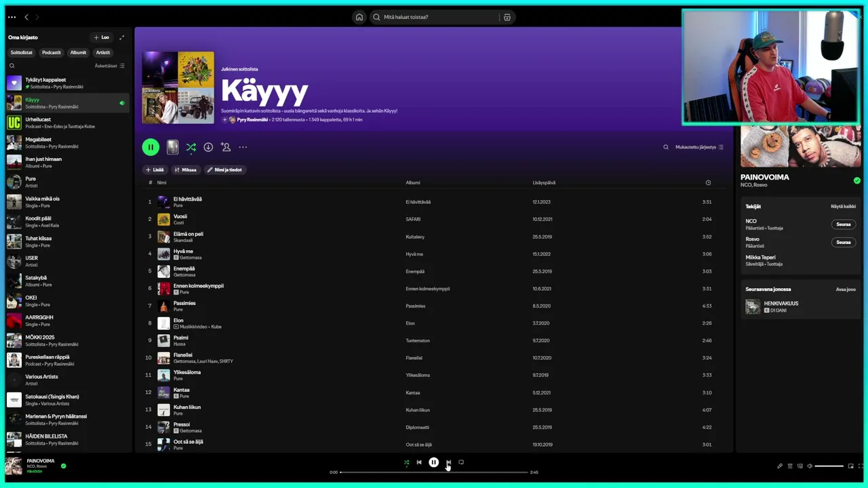Screen dimensions: 868x488
Task: Open the Äskettäiset sort order dropdown
Action: (110, 66)
